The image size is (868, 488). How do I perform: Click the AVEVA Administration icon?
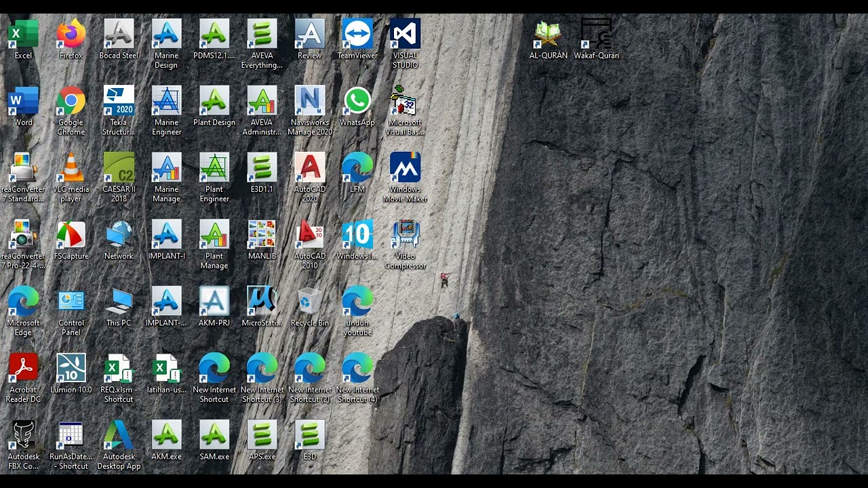[x=262, y=101]
